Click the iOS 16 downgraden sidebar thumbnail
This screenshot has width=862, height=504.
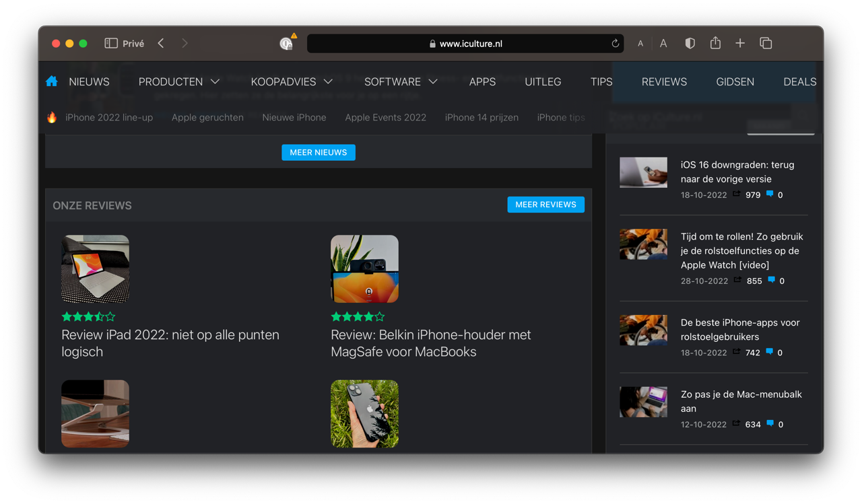coord(643,172)
